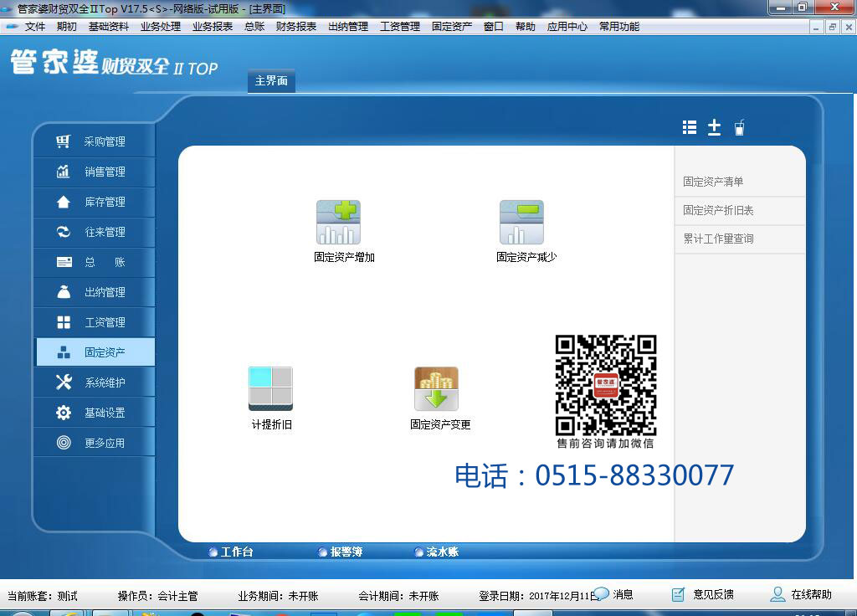Click the 工资管理 grid icon
The height and width of the screenshot is (616, 857).
(64, 322)
